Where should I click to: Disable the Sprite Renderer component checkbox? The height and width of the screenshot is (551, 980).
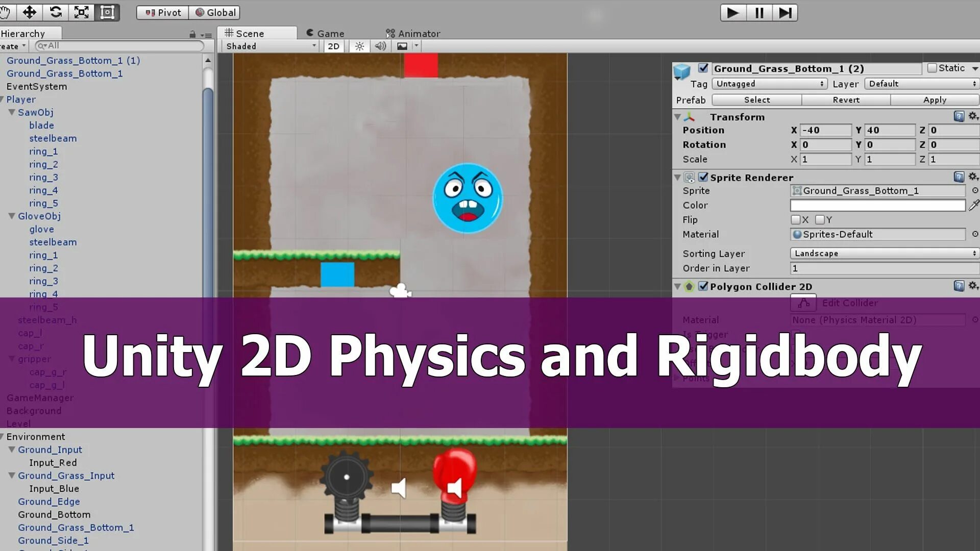[x=703, y=177]
